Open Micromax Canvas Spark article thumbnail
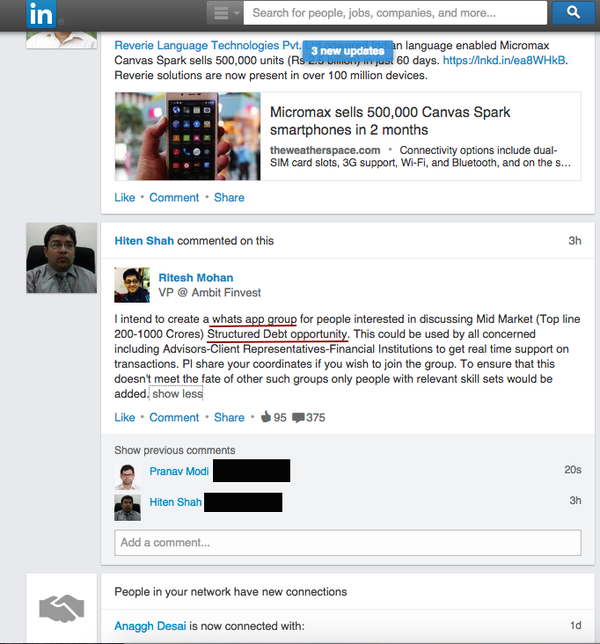The width and height of the screenshot is (600, 644). tap(188, 136)
